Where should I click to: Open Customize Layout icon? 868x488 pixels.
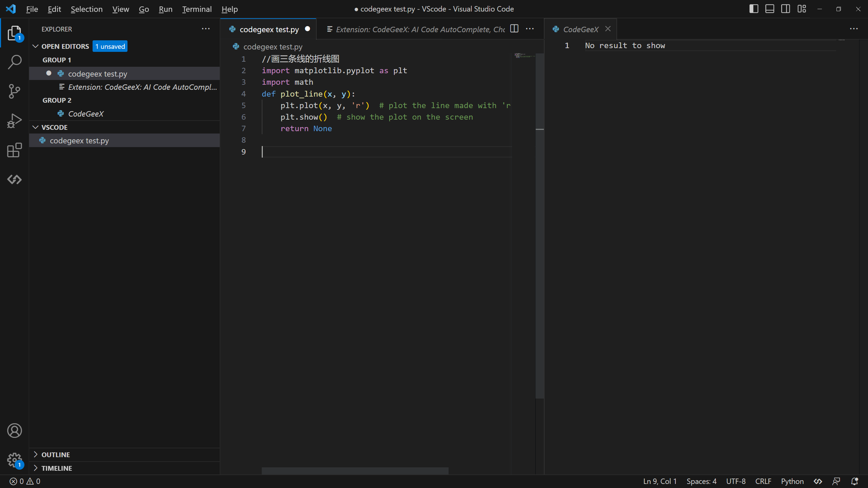click(802, 9)
